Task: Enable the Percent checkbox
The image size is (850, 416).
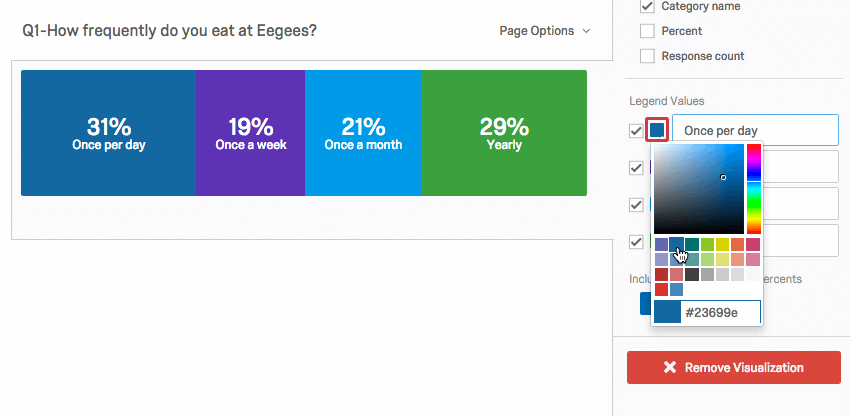Action: pyautogui.click(x=647, y=31)
